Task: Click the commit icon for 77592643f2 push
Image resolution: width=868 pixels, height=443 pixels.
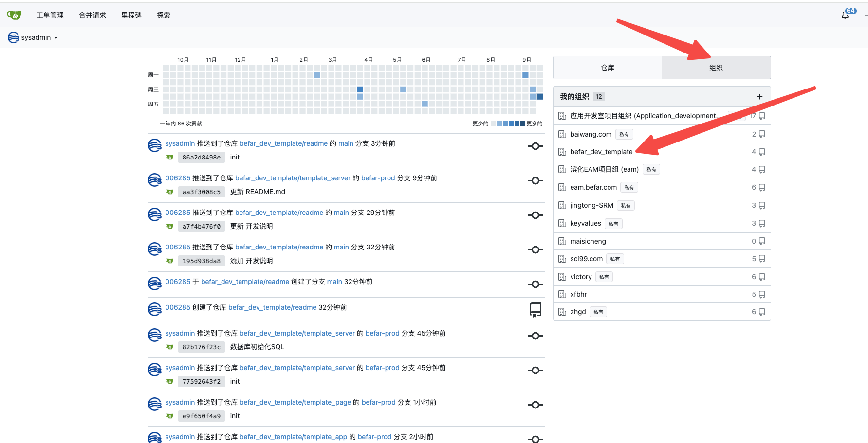Action: [x=536, y=370]
